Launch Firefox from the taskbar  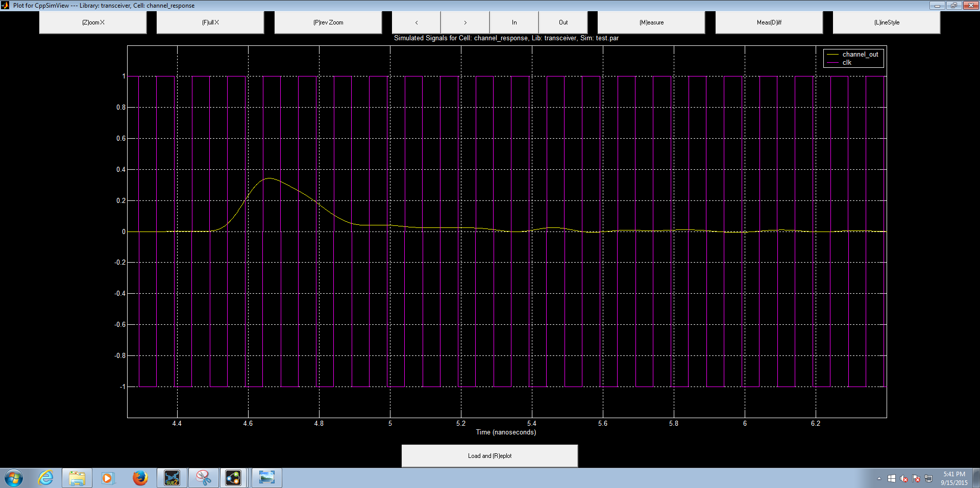(140, 478)
